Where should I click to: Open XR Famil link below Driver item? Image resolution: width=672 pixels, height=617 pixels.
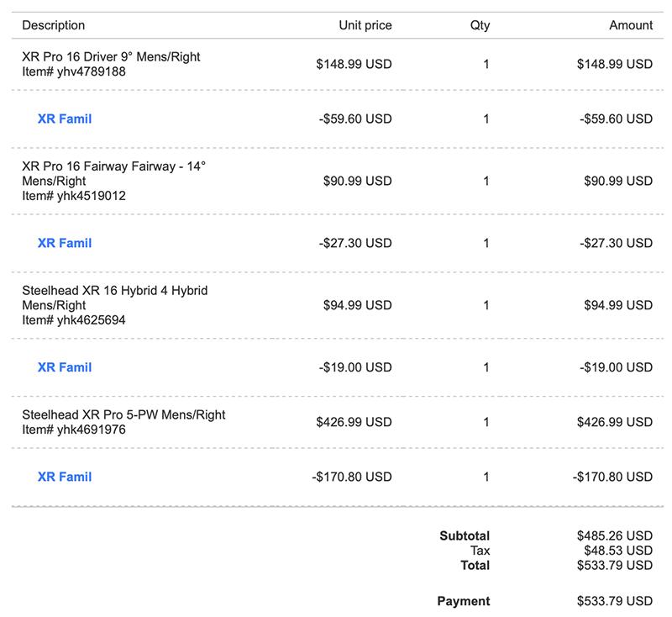coord(65,119)
